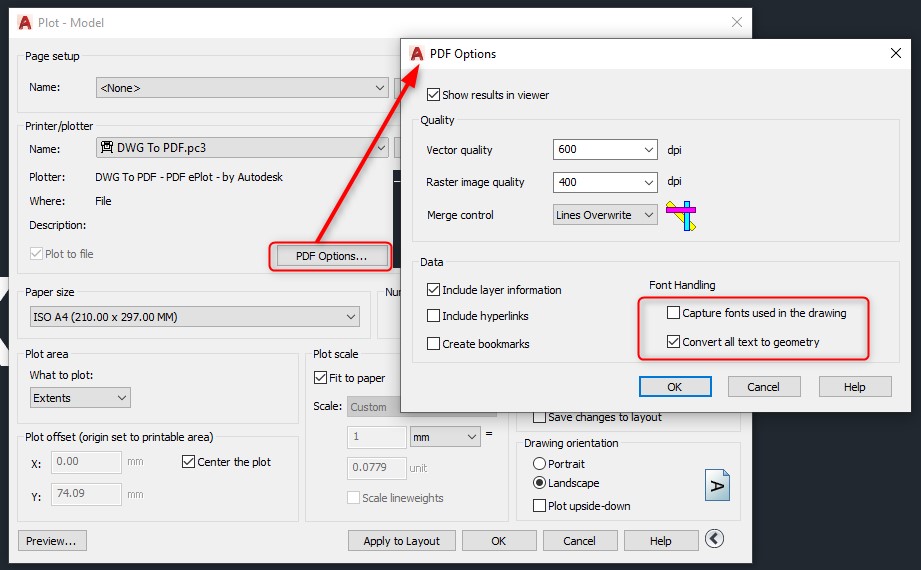Select Portrait drawing orientation

[539, 464]
